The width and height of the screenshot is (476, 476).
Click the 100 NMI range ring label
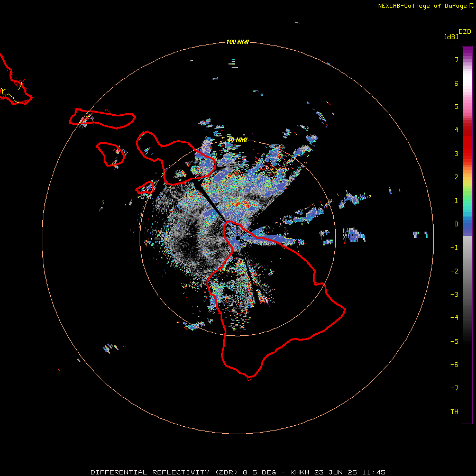click(x=237, y=42)
